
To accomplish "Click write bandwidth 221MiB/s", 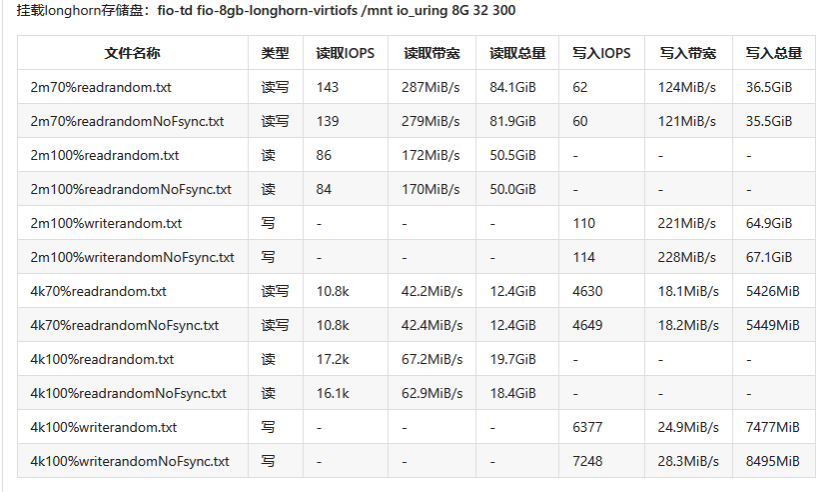I will point(687,223).
